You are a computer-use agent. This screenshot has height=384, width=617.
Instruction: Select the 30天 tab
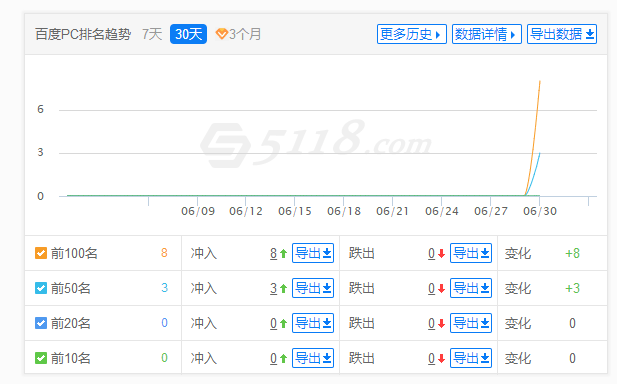pos(188,34)
